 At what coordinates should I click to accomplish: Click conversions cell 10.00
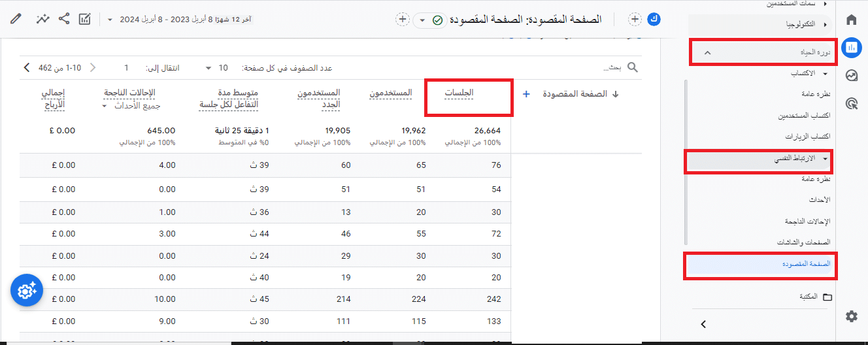point(165,299)
